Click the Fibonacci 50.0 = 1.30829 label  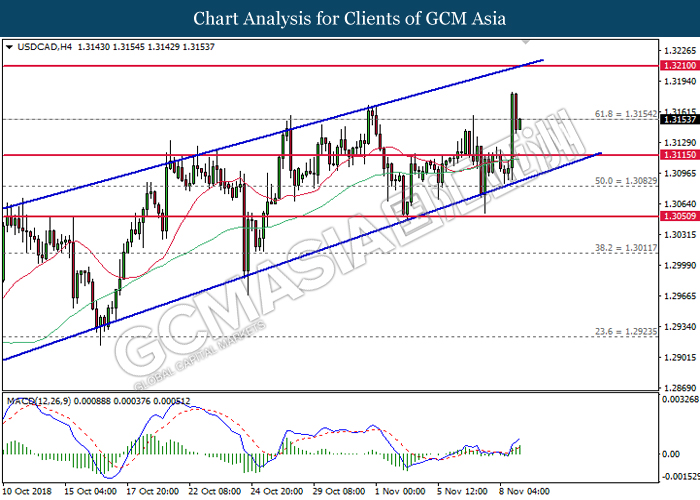(x=626, y=181)
